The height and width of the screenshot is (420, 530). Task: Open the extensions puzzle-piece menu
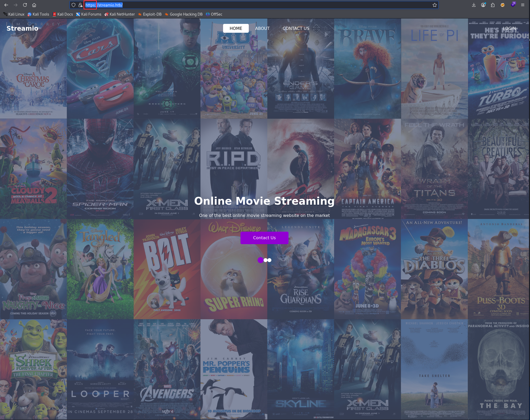click(x=493, y=5)
